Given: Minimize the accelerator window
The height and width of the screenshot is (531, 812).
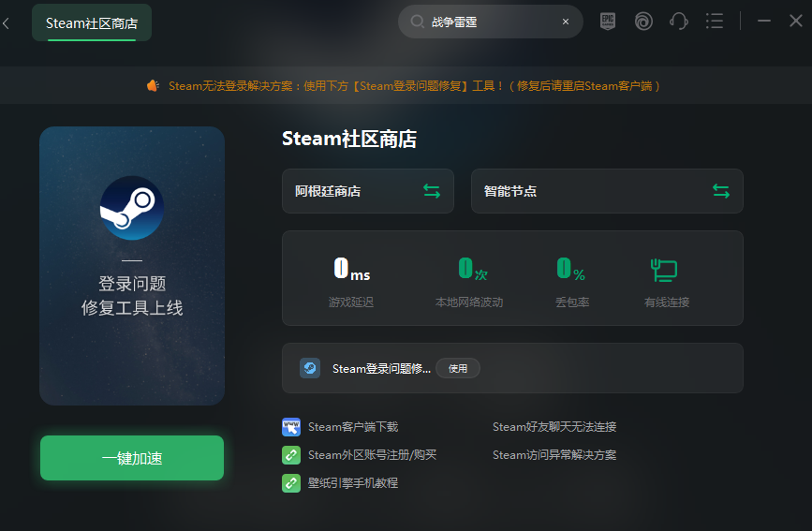Looking at the screenshot, I should tap(764, 22).
